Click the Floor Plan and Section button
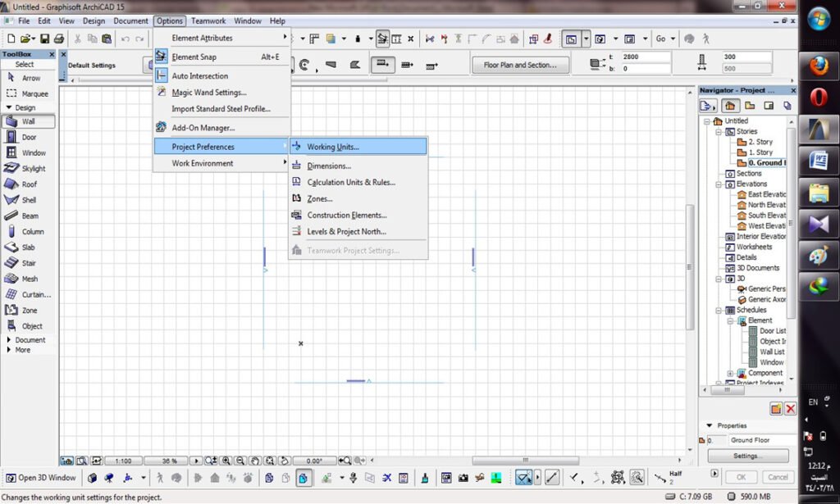This screenshot has width=840, height=504. coord(520,65)
